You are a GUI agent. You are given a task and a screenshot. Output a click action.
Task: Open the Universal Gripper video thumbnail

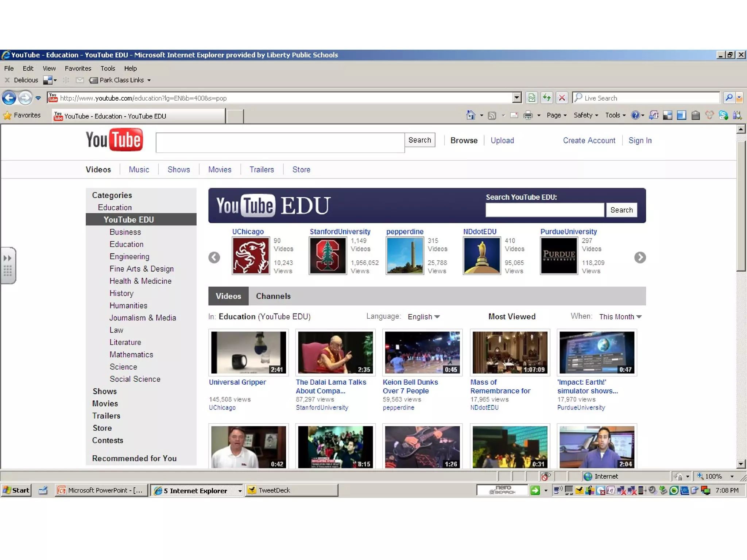coord(248,352)
